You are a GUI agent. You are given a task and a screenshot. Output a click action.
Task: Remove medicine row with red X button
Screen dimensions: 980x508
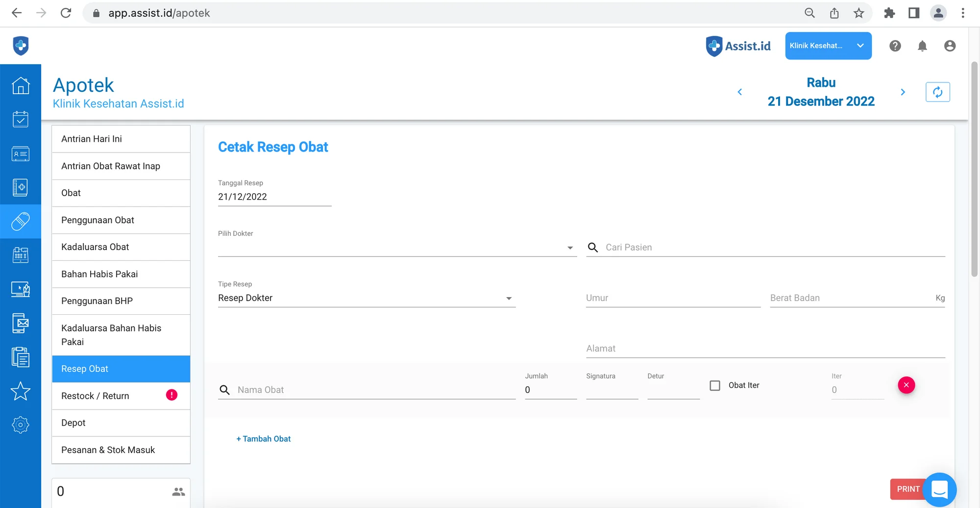click(x=906, y=385)
